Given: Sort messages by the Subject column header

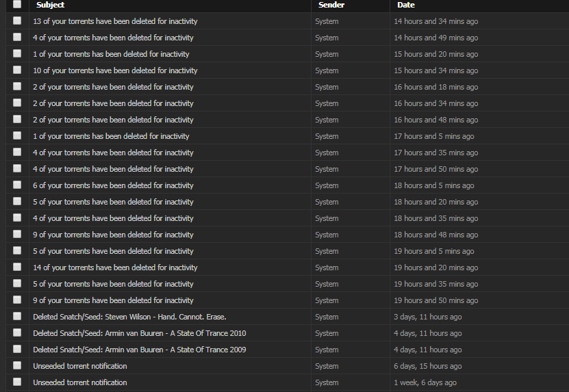Looking at the screenshot, I should [x=50, y=5].
